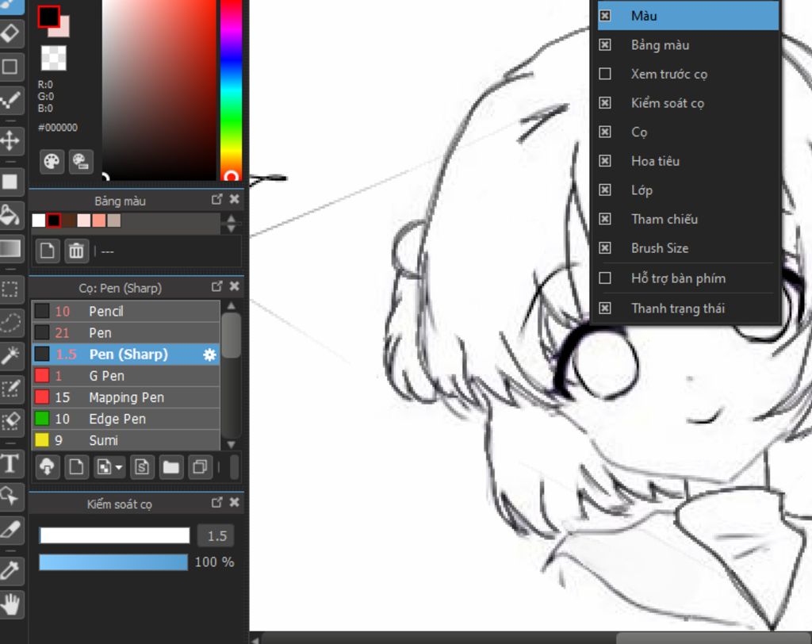Select the rectangular Selection tool

click(x=10, y=289)
